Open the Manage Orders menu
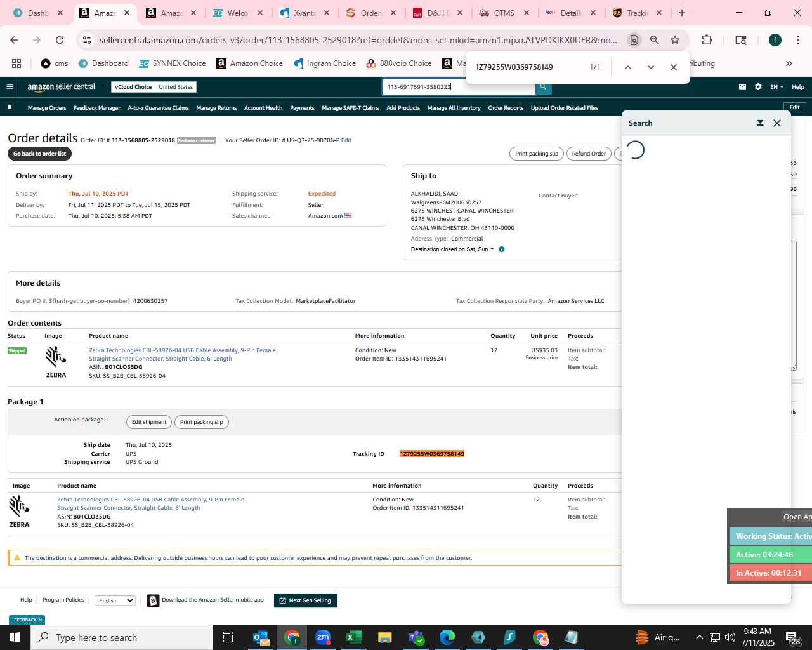The image size is (812, 650). click(x=47, y=108)
